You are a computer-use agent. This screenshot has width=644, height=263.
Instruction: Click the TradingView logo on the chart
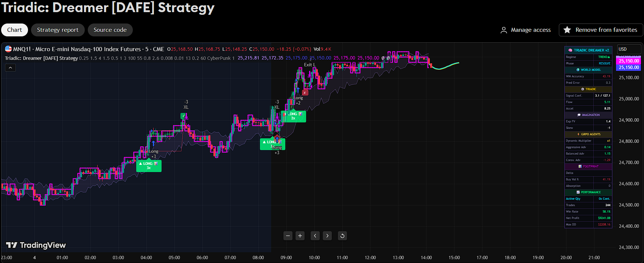[36, 245]
